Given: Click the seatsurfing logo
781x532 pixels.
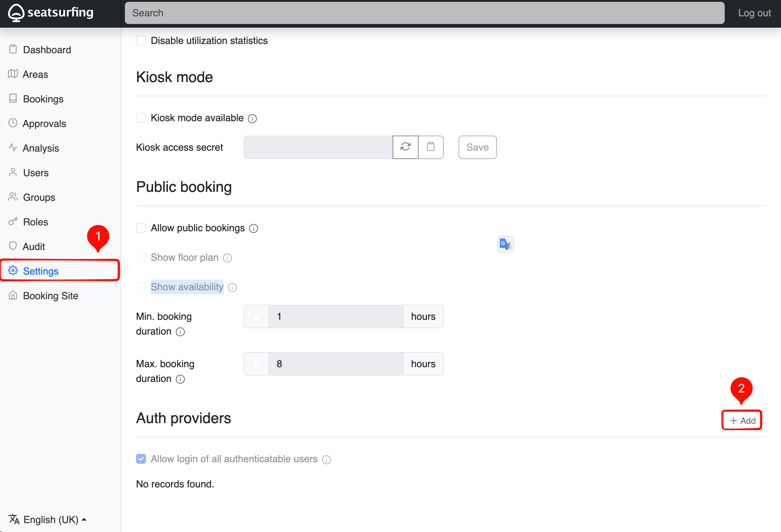Looking at the screenshot, I should [51, 13].
